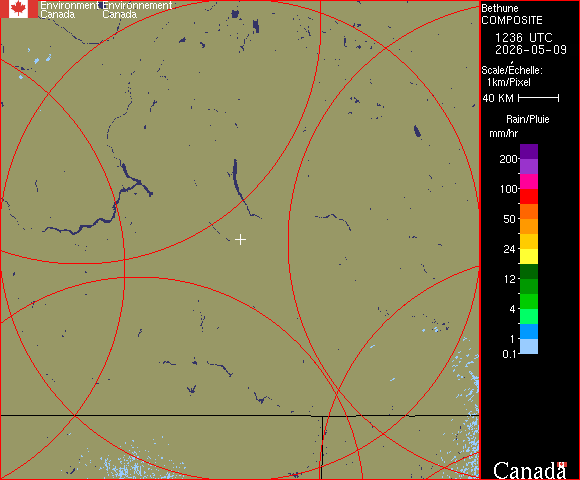Click the 1236 UTC timestamp
580x480 pixels.
point(523,38)
